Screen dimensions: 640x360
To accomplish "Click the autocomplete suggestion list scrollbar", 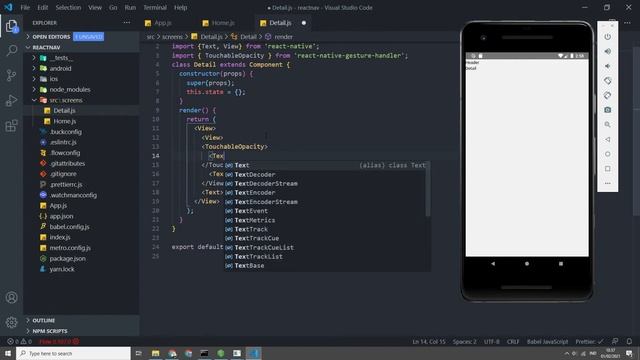I will tap(428, 189).
